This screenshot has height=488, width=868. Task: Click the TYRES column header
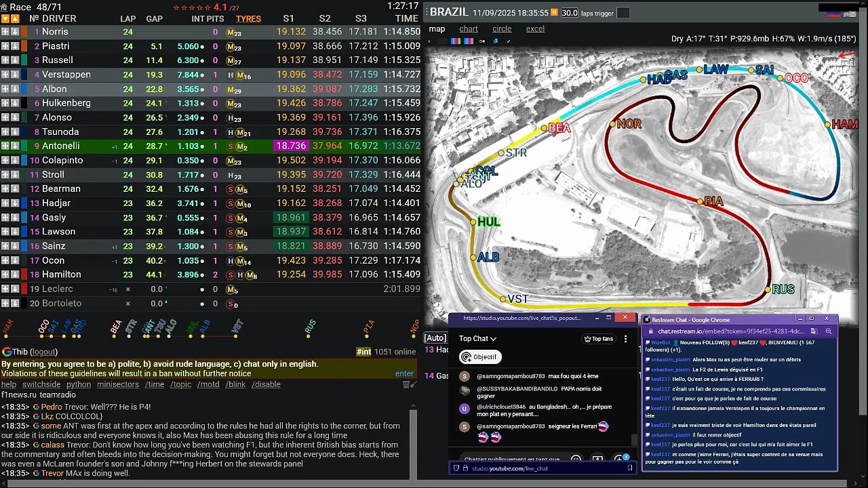pos(248,19)
